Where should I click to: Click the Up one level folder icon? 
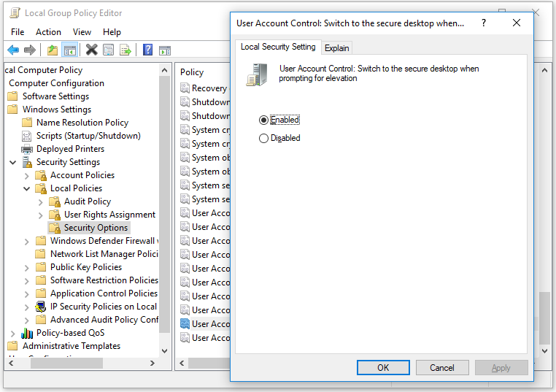click(x=53, y=50)
